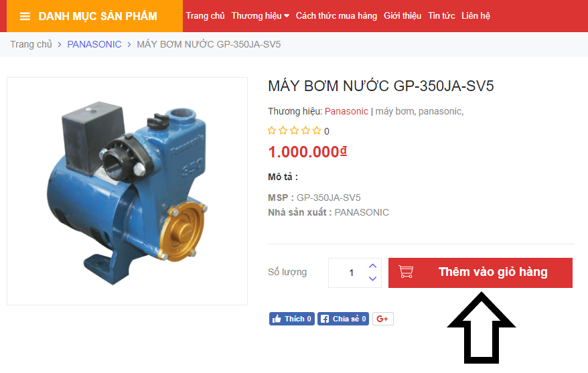Choose the third rating star
The height and width of the screenshot is (373, 588).
[295, 131]
